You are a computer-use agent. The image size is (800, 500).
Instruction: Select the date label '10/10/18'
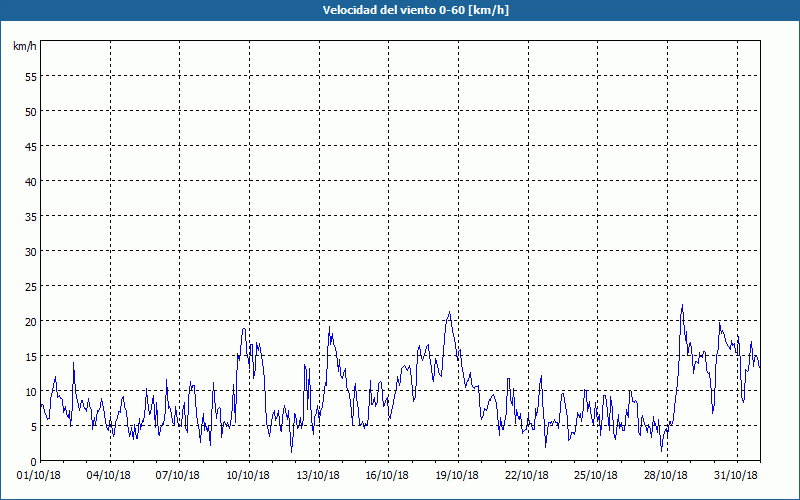coord(248,476)
